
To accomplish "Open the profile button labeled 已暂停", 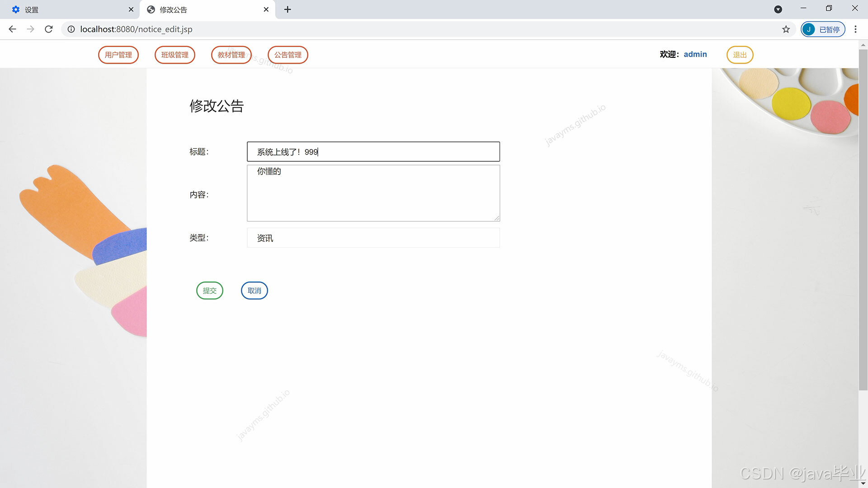I will coord(823,29).
